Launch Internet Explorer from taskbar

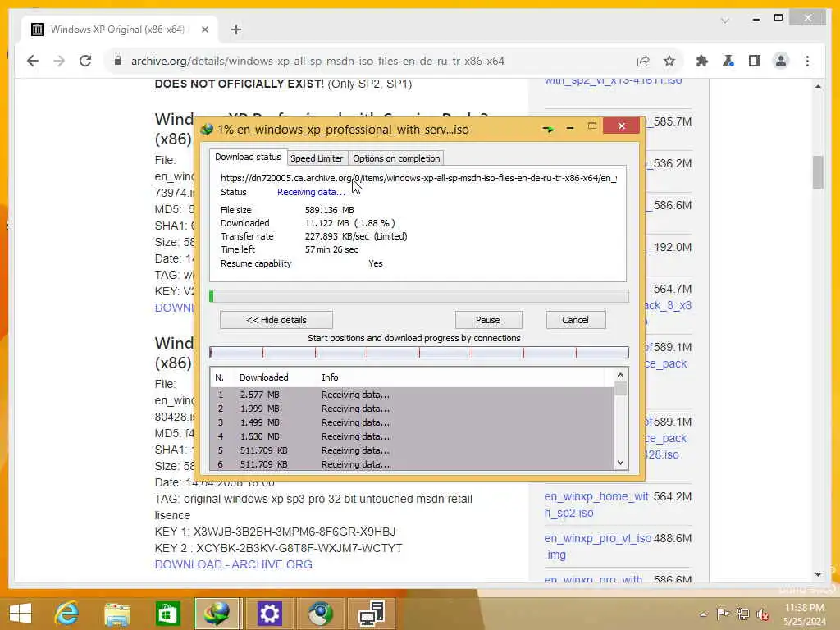point(67,614)
